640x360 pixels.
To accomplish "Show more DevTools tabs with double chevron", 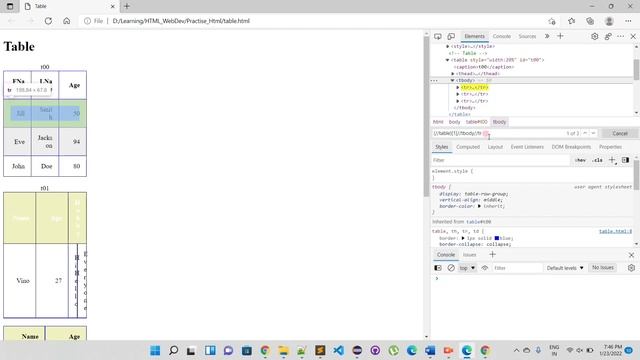I will [x=547, y=36].
